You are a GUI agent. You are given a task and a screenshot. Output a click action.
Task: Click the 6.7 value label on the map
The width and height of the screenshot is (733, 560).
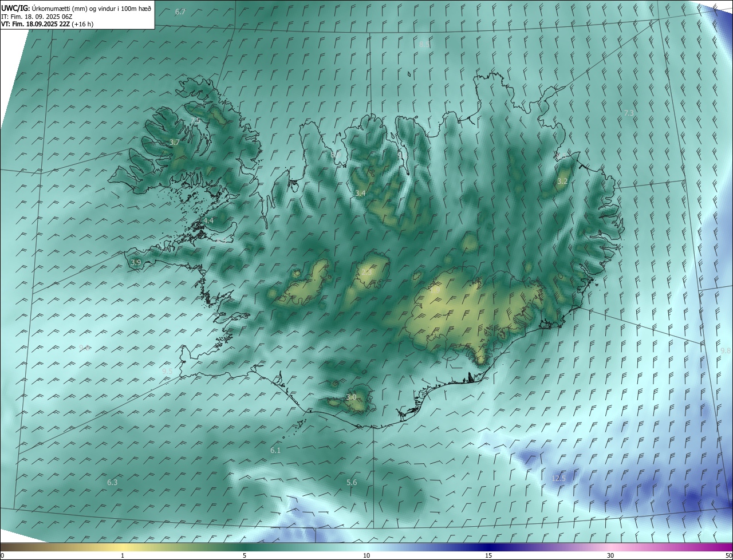[180, 12]
